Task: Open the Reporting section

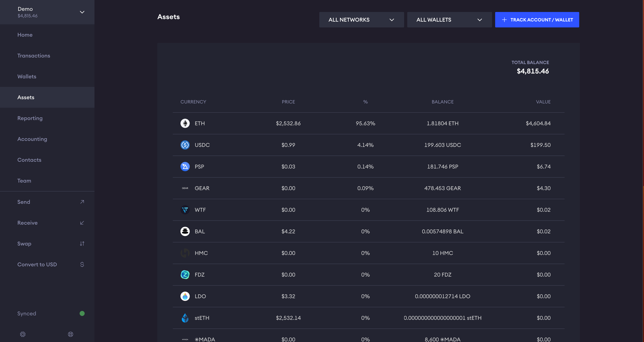Action: 30,118
